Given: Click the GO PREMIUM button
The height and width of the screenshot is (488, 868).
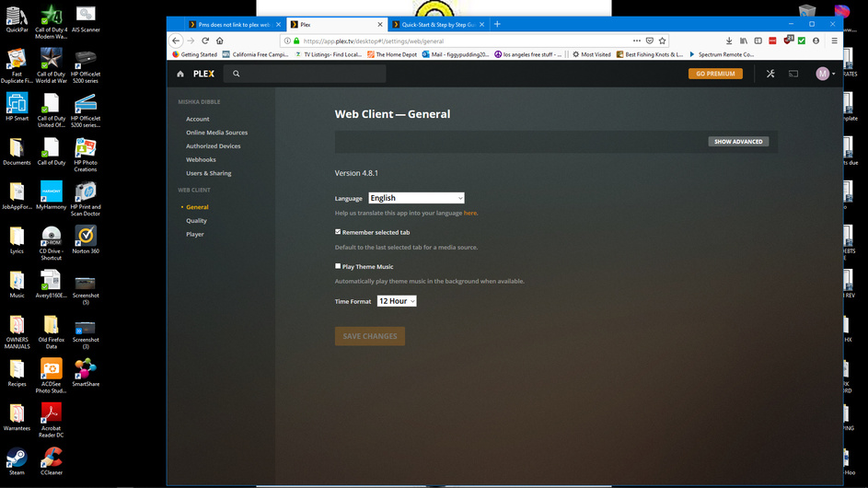Looking at the screenshot, I should pyautogui.click(x=715, y=74).
